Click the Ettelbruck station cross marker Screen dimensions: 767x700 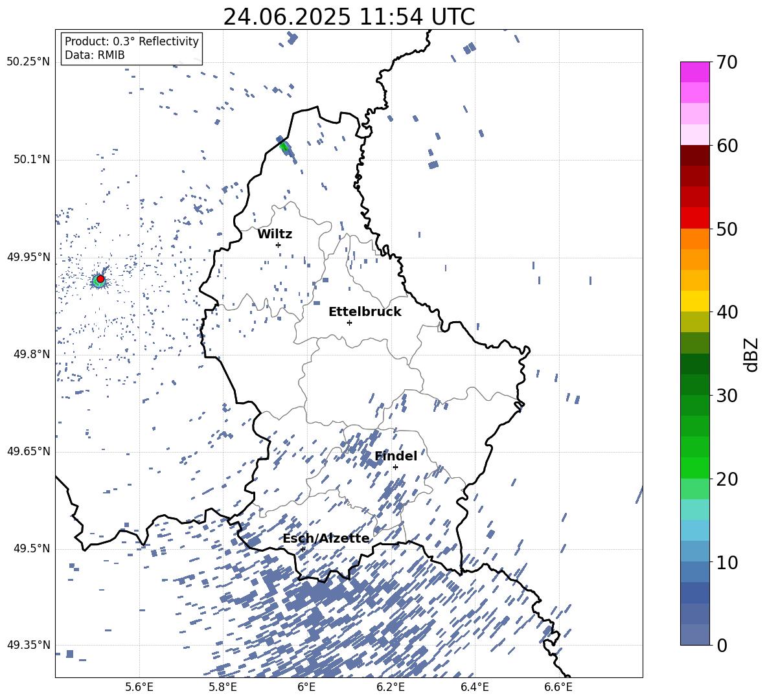pyautogui.click(x=349, y=322)
